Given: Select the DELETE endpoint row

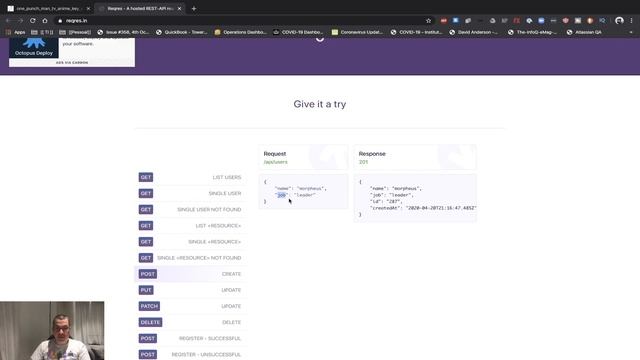Looking at the screenshot, I should [x=190, y=322].
